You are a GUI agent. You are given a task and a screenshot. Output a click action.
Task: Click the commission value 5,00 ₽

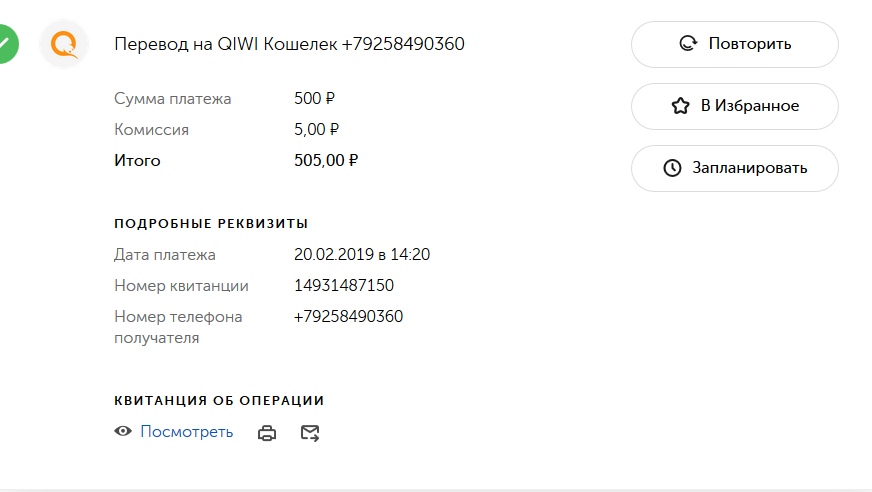[317, 129]
